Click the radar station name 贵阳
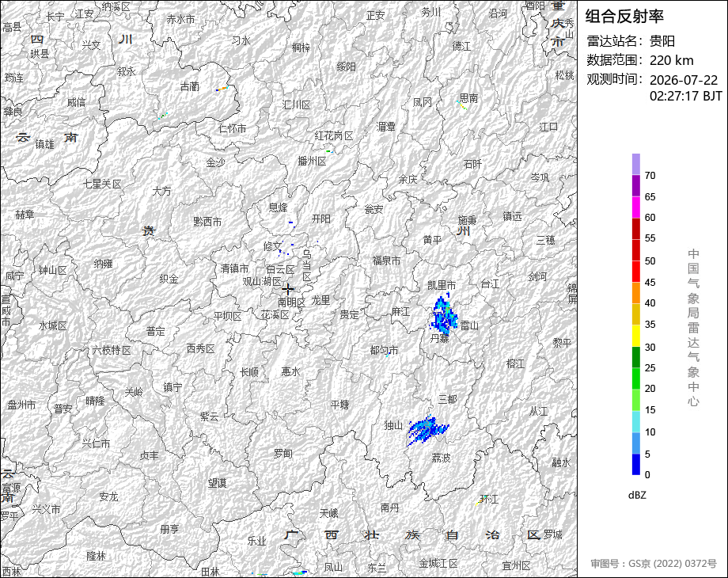This screenshot has width=728, height=578. (x=662, y=41)
